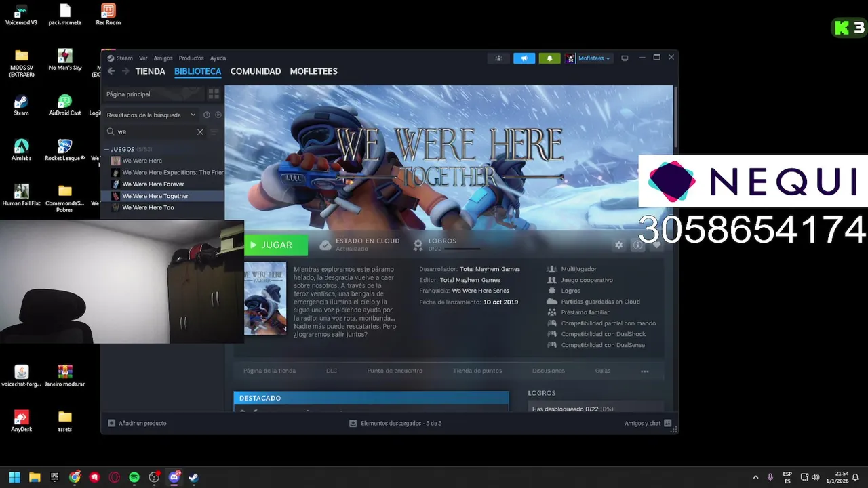The height and width of the screenshot is (488, 868).
Task: Open Tienda de puntos link
Action: (x=477, y=371)
